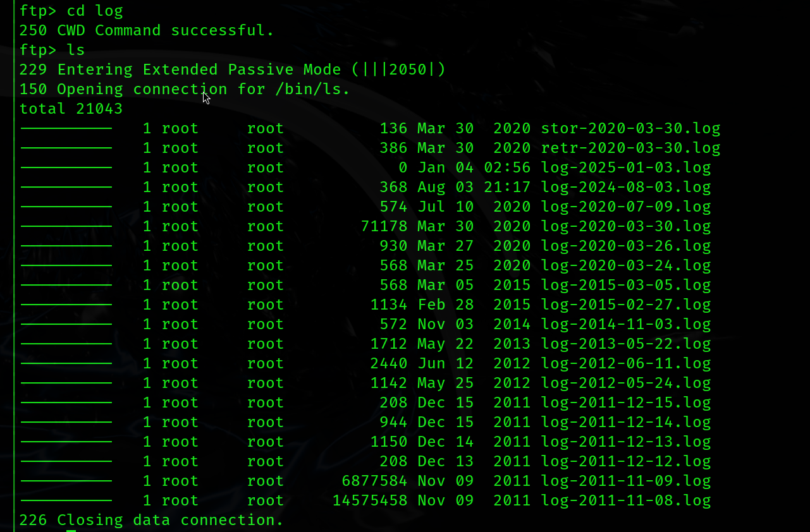Image resolution: width=810 pixels, height=532 pixels.
Task: Select the log-2020-07-09.log filename text
Action: click(x=626, y=207)
